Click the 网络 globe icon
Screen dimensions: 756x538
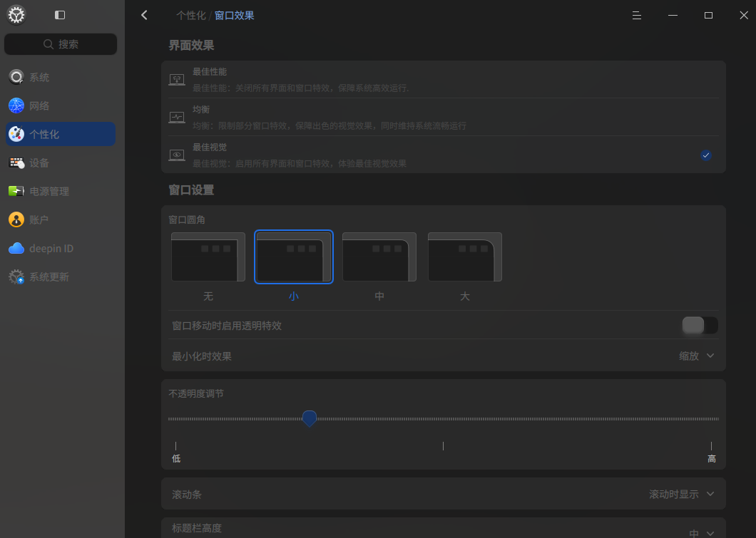tap(16, 105)
